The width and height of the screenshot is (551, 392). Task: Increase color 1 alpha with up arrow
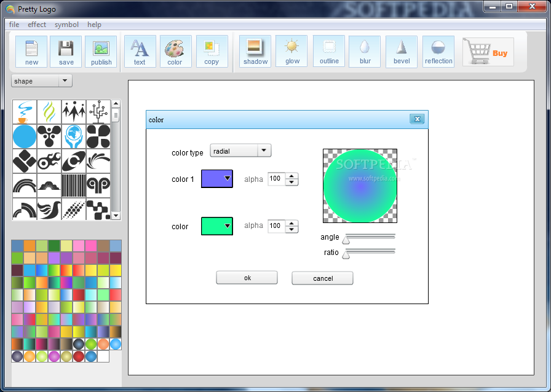291,176
